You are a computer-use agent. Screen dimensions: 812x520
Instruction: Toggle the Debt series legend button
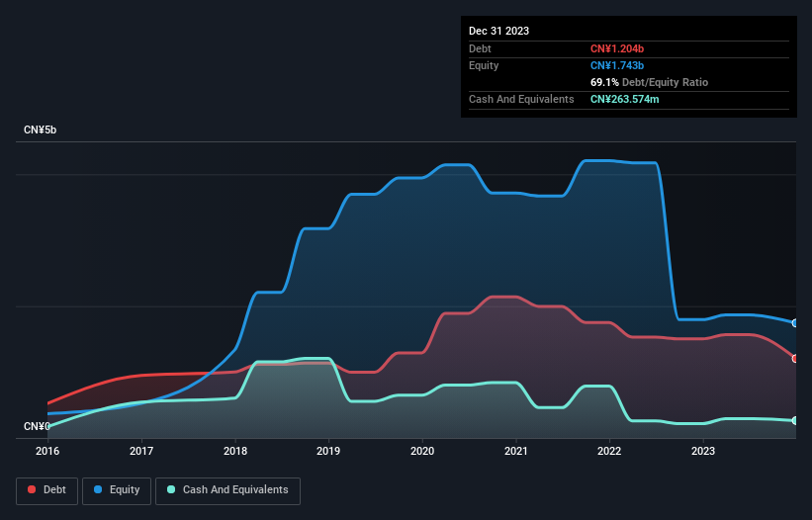(x=47, y=490)
